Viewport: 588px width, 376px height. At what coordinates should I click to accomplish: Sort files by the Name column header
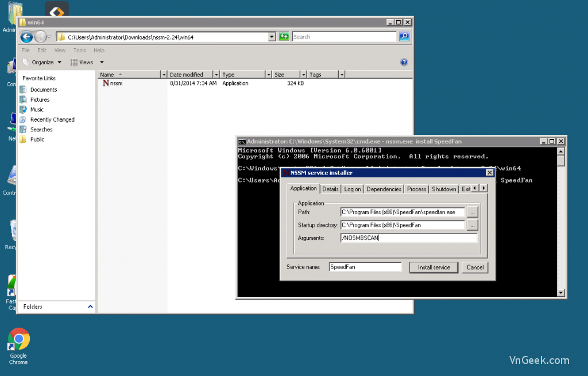pos(129,75)
